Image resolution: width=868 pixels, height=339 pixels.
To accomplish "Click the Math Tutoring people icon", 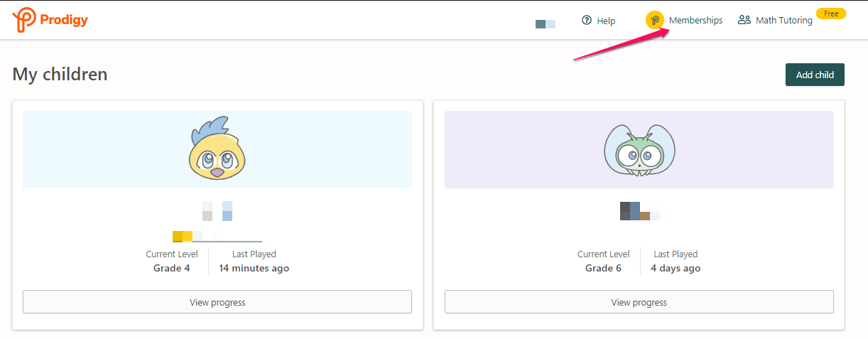I will pos(744,20).
